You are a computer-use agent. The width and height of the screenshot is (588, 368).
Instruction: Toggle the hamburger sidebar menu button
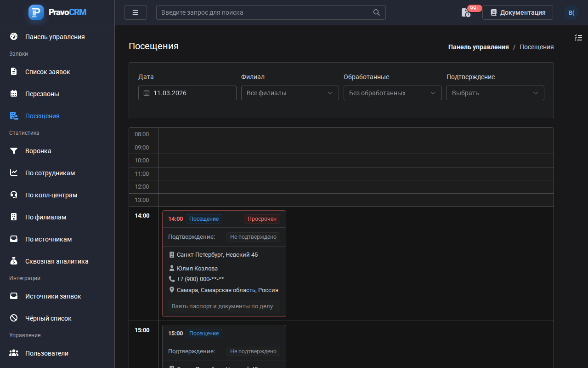click(136, 12)
